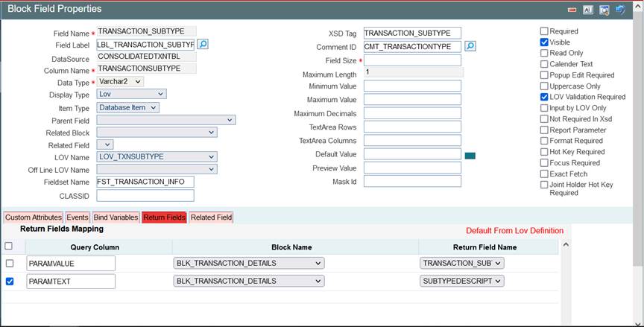This screenshot has height=327, width=644.
Task: Click the Preview Value field
Action: (412, 168)
